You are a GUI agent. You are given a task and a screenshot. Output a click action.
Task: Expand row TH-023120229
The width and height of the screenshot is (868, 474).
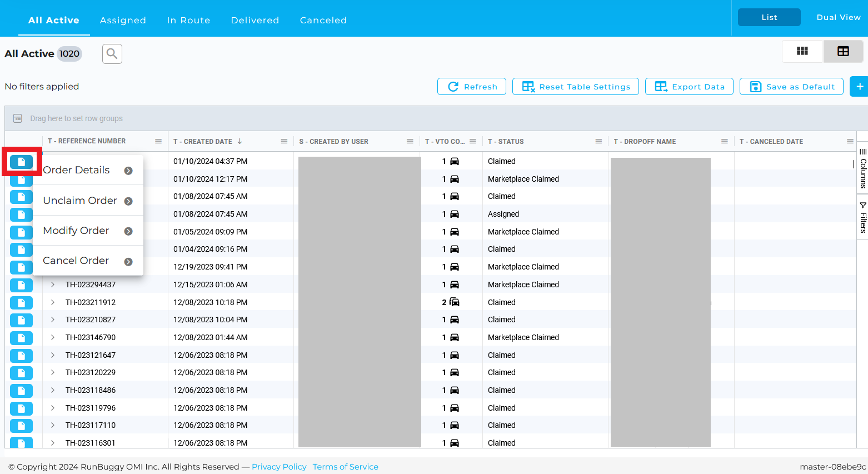click(53, 372)
